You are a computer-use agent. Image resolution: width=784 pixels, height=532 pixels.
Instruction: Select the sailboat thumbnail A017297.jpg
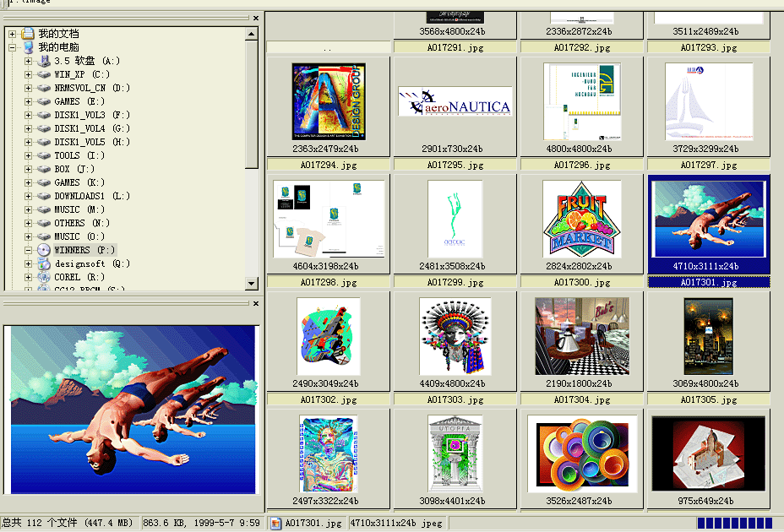point(709,101)
